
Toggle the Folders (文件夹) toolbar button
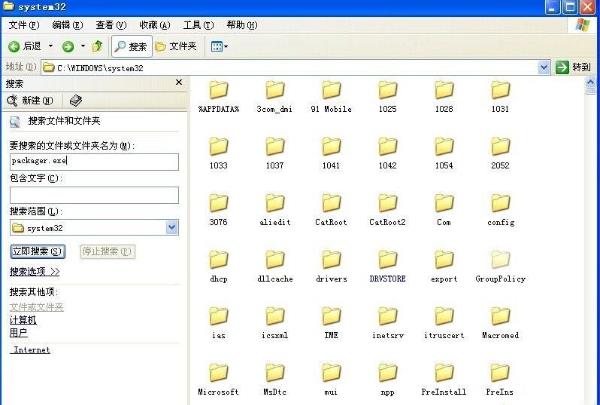point(176,46)
